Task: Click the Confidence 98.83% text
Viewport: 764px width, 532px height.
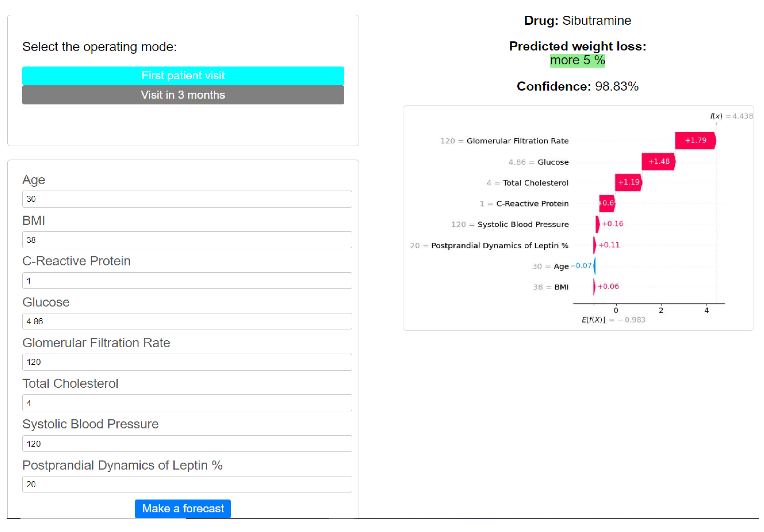Action: pyautogui.click(x=577, y=86)
